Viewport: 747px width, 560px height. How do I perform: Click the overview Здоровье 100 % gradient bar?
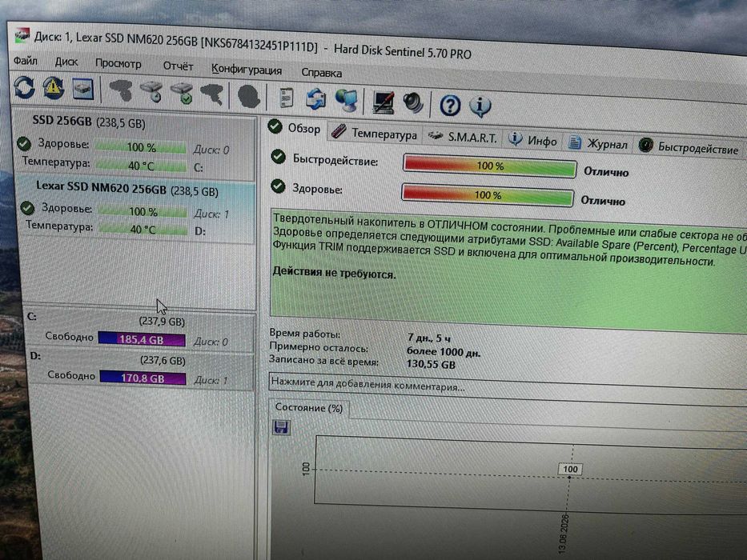[488, 194]
